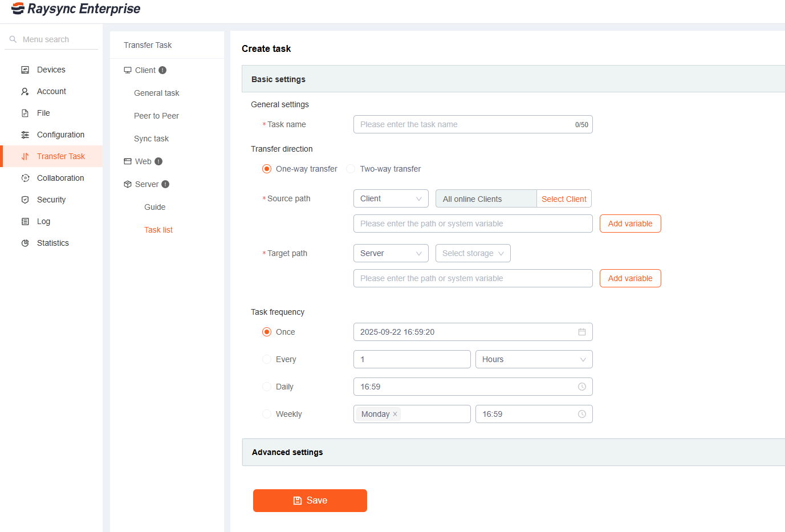This screenshot has height=532, width=785.
Task: Choose the Every frequency option
Action: [267, 359]
